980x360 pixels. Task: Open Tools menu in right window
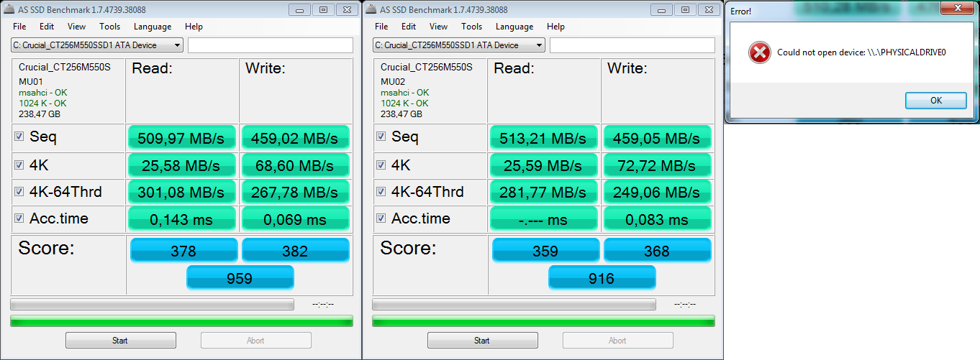pos(472,27)
